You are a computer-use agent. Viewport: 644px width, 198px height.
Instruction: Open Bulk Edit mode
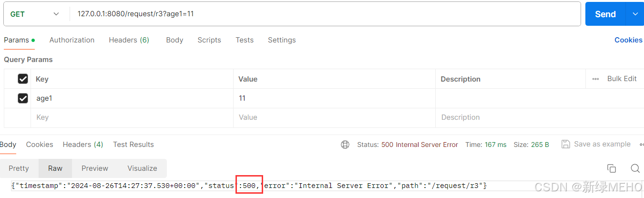click(x=622, y=79)
